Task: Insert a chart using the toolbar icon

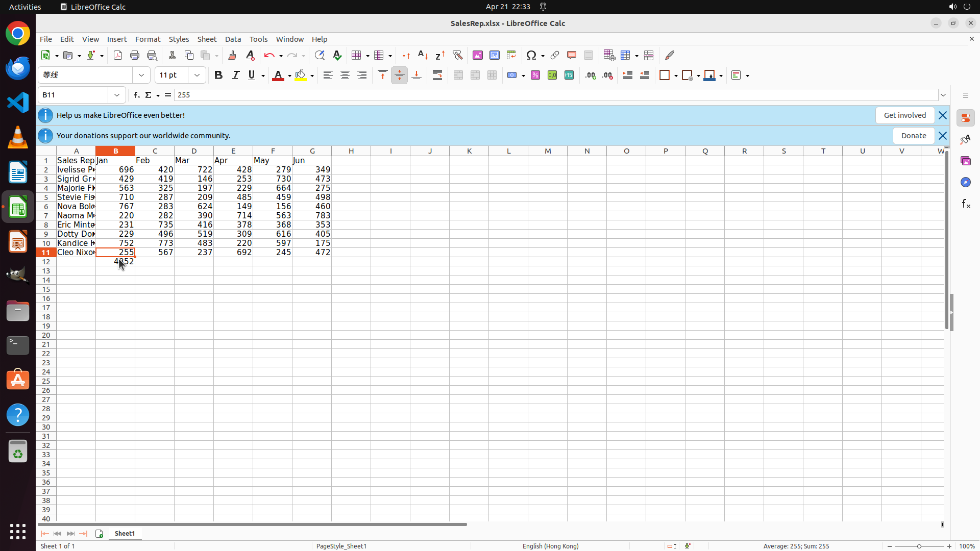Action: coord(495,55)
